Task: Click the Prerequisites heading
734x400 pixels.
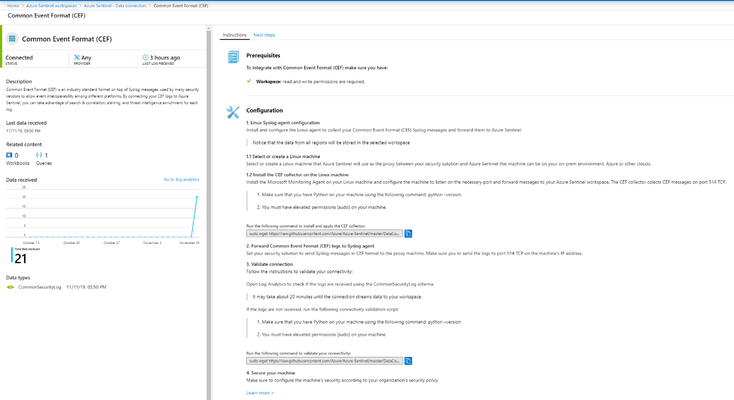Action: [x=263, y=55]
